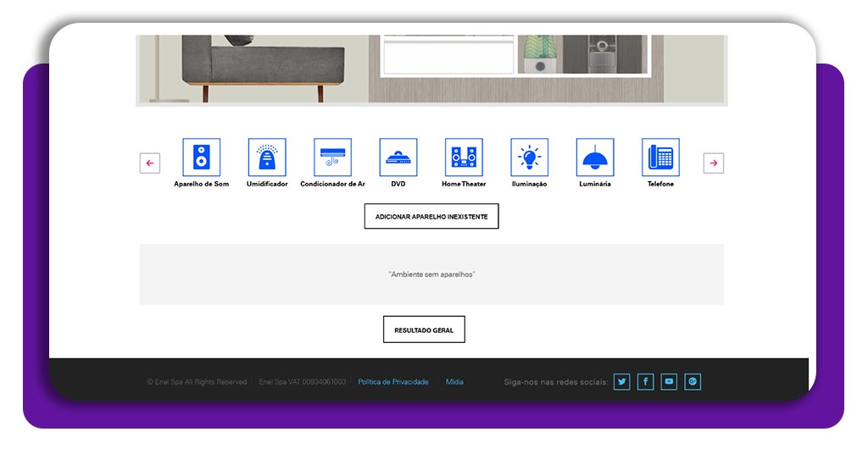Open the Política de Privacidade link

[x=393, y=382]
